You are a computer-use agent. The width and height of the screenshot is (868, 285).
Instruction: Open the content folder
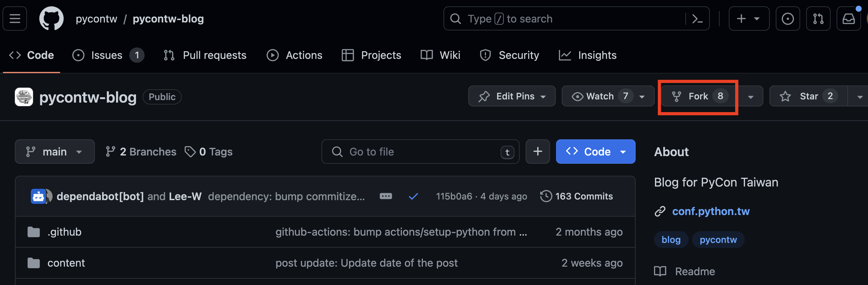66,263
